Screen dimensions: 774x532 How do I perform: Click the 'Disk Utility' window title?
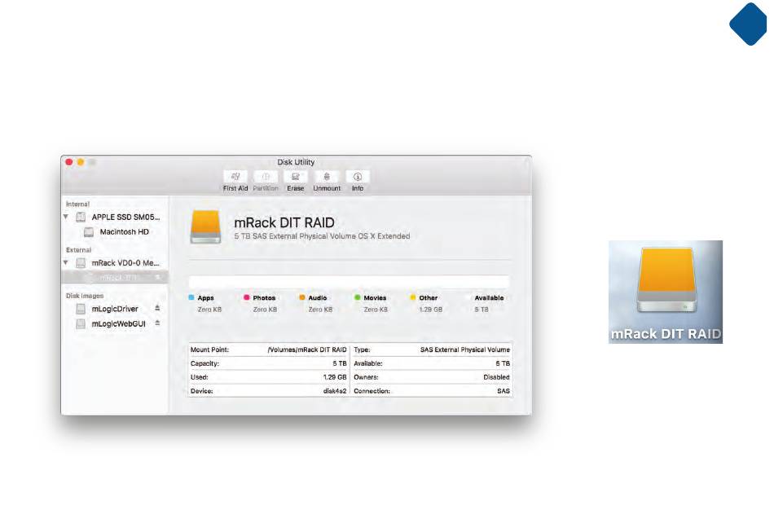click(296, 162)
